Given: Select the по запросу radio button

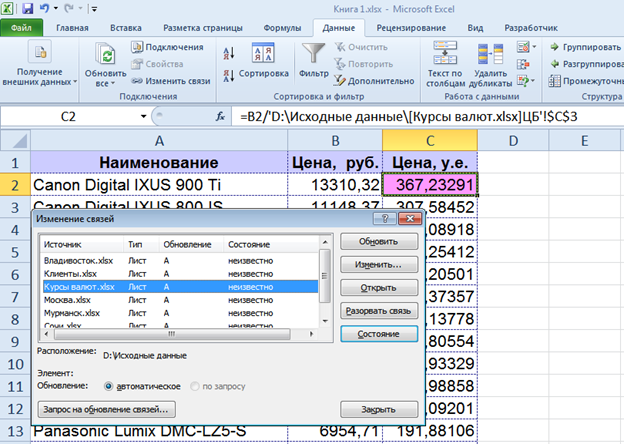Looking at the screenshot, I should pos(196,385).
